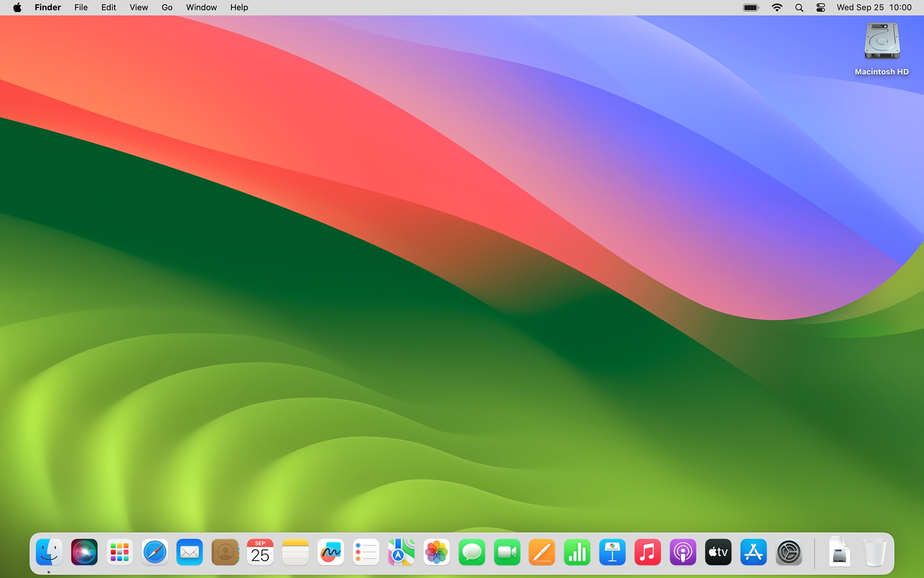Open System Settings from the Dock
924x578 pixels.
789,552
